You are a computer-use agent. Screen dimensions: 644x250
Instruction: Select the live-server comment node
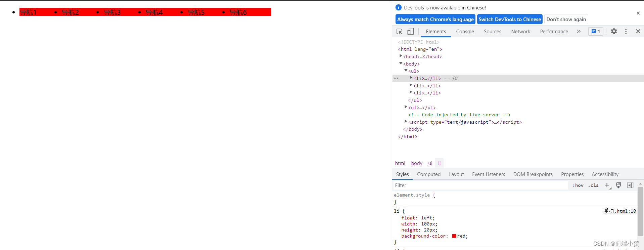(459, 115)
